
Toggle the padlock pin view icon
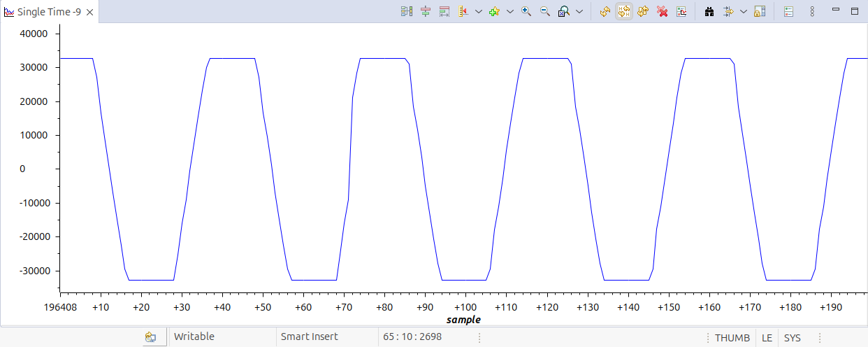pos(760,12)
